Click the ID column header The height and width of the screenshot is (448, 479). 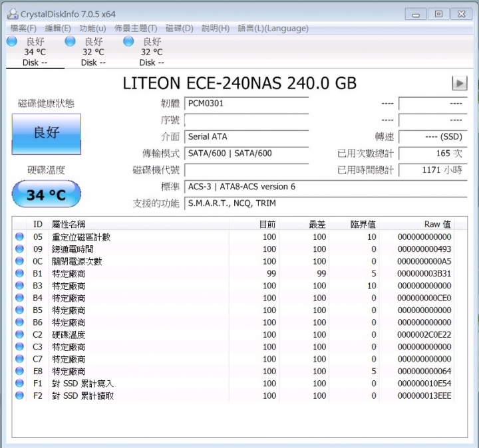tap(37, 224)
